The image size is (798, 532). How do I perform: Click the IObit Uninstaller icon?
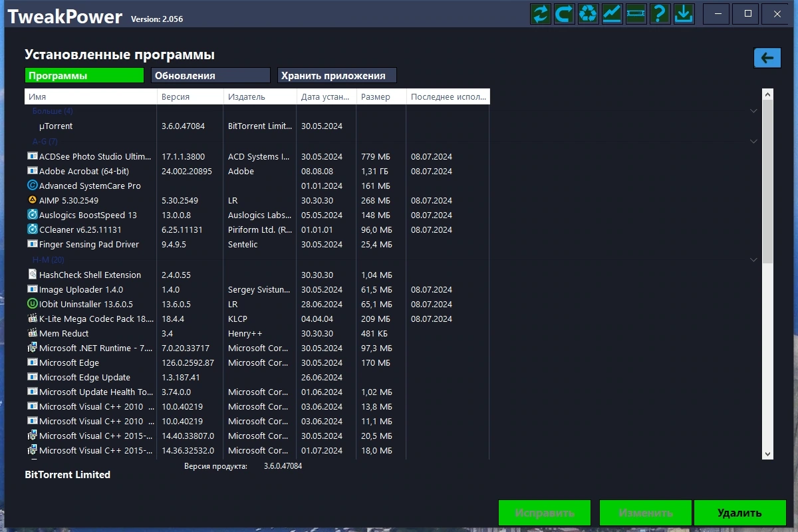pos(33,304)
